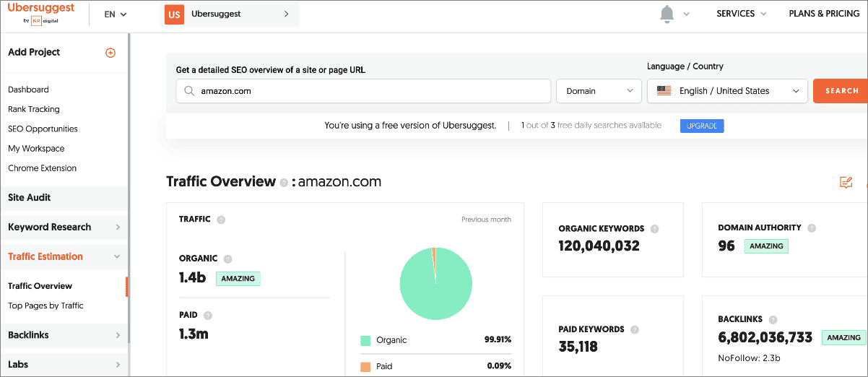Click the domain authority value 96

pyautogui.click(x=726, y=246)
